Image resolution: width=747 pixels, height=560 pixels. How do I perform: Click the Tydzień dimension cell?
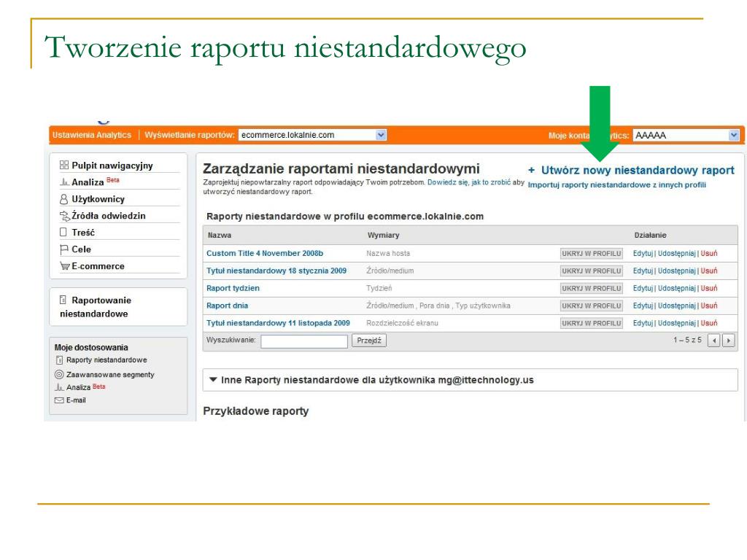click(379, 288)
